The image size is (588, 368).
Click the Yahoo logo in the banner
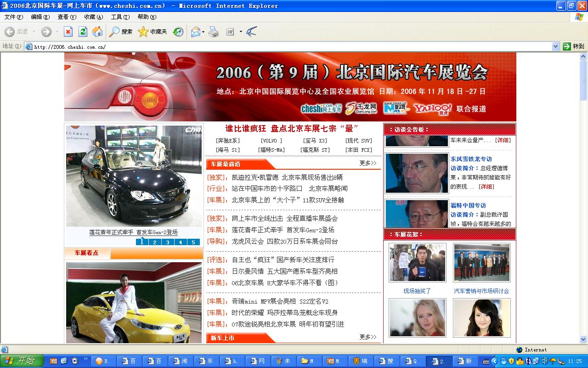pos(432,109)
